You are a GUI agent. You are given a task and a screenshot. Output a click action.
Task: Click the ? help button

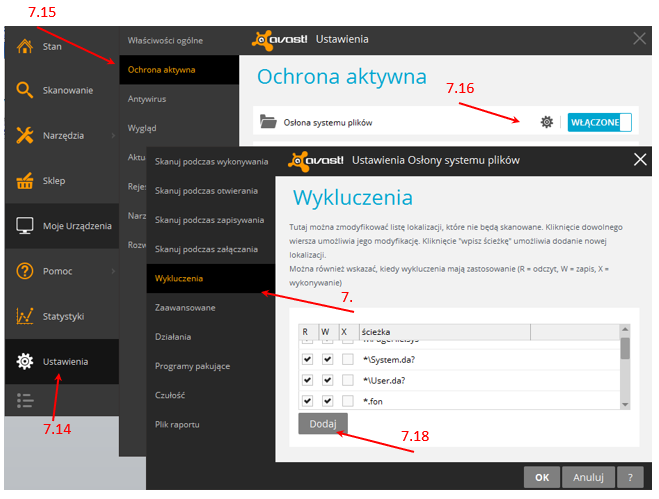[x=630, y=477]
